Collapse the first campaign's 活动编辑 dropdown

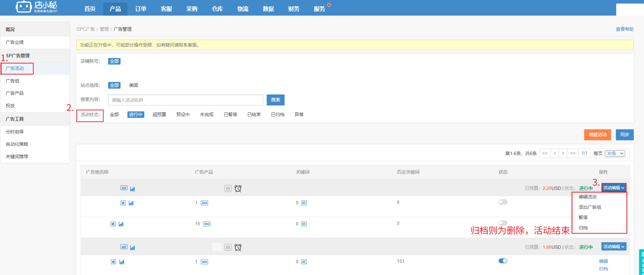tap(614, 188)
